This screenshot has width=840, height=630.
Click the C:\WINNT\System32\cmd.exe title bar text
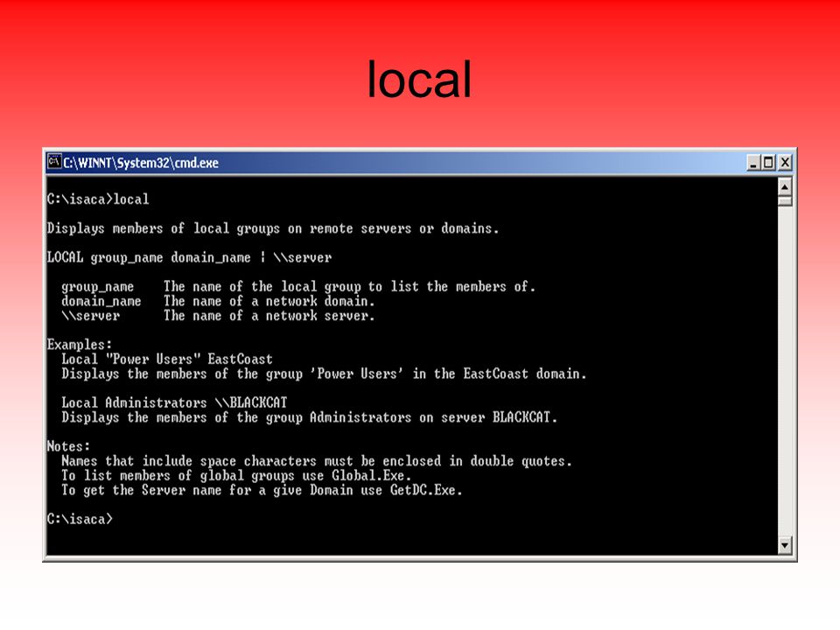click(141, 163)
